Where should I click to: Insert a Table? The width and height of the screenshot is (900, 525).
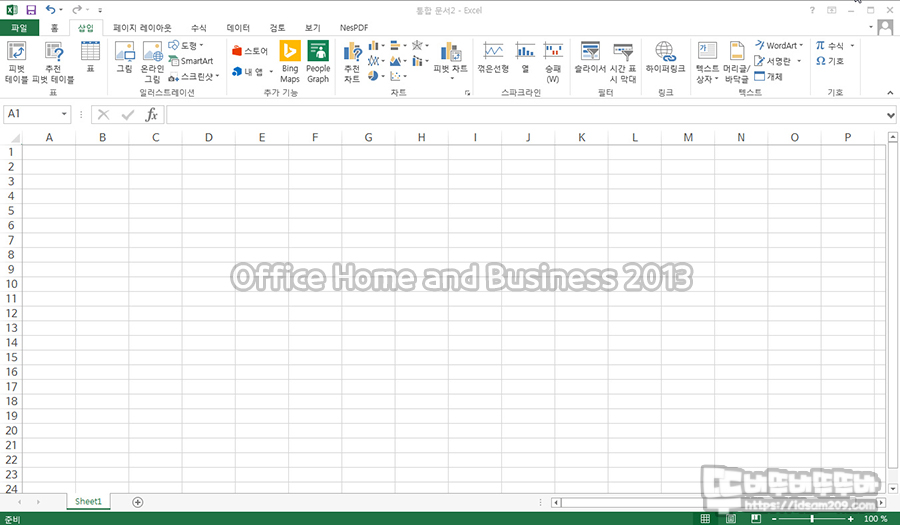(90, 57)
